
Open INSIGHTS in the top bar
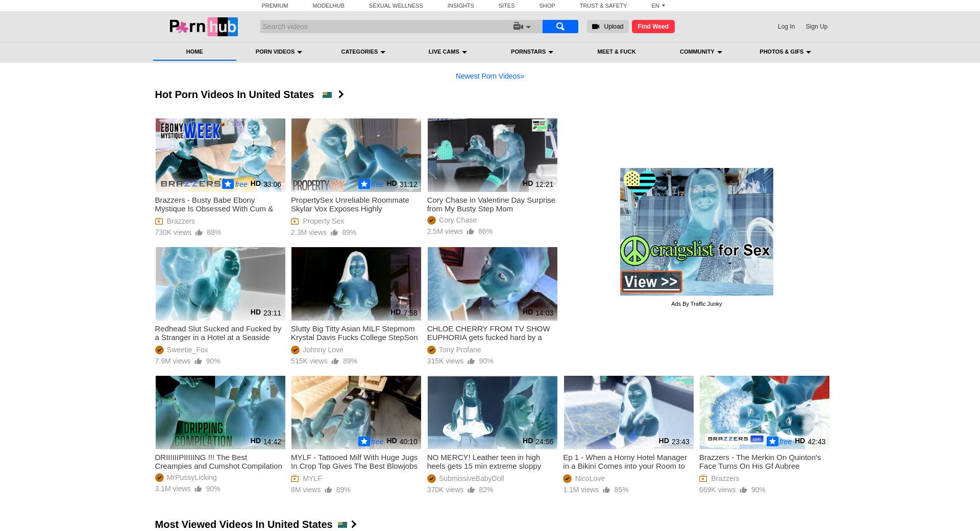pos(460,6)
